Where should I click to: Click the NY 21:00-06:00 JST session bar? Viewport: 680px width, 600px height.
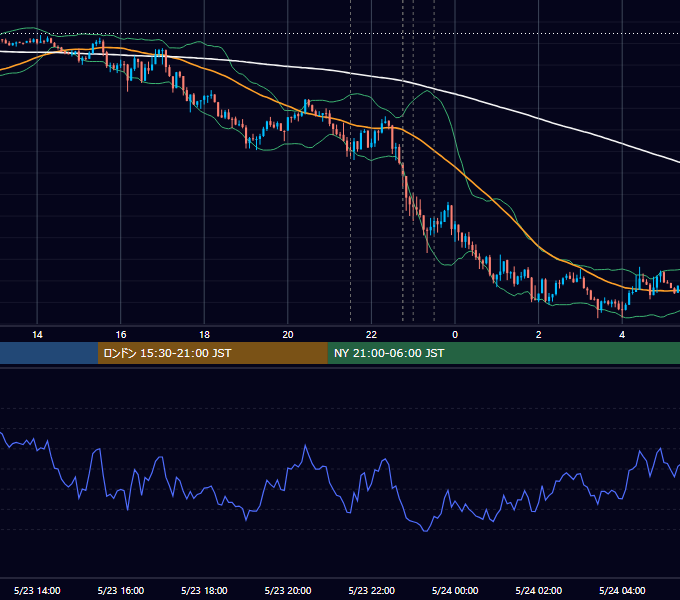click(x=503, y=353)
